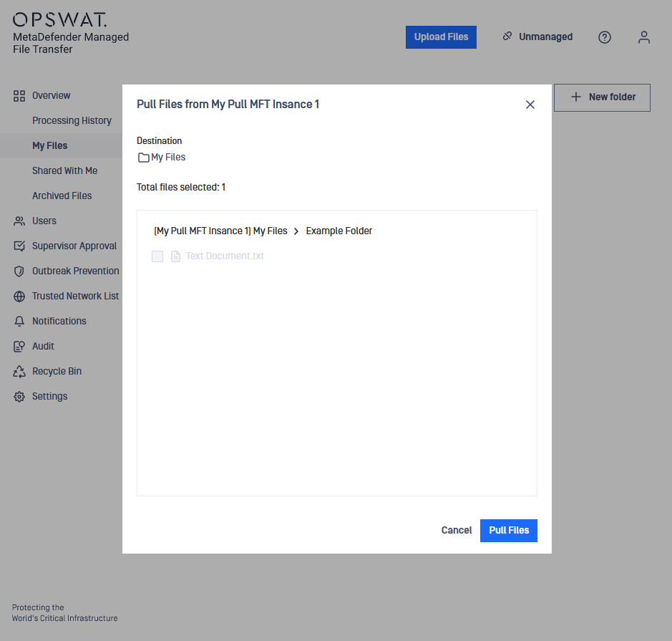
Task: Open Shared With Me in sidebar
Action: (64, 170)
